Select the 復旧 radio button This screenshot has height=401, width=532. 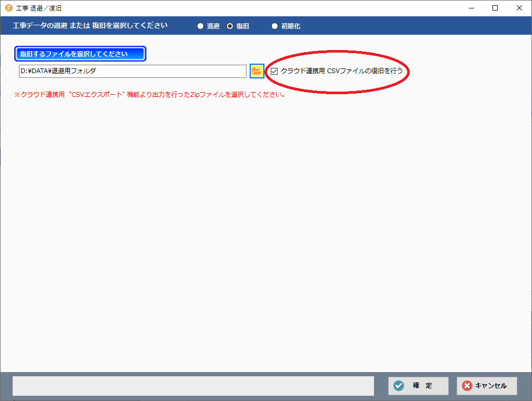click(x=230, y=26)
